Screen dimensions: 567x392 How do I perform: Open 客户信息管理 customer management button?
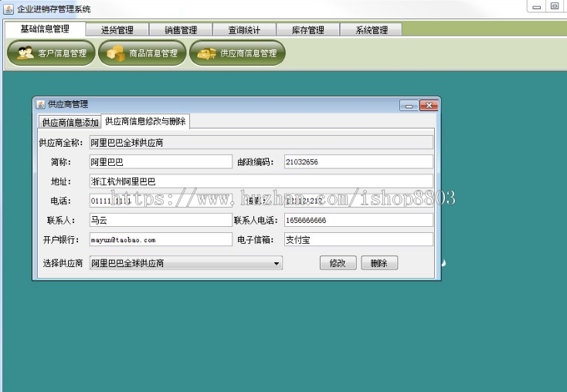pos(51,53)
